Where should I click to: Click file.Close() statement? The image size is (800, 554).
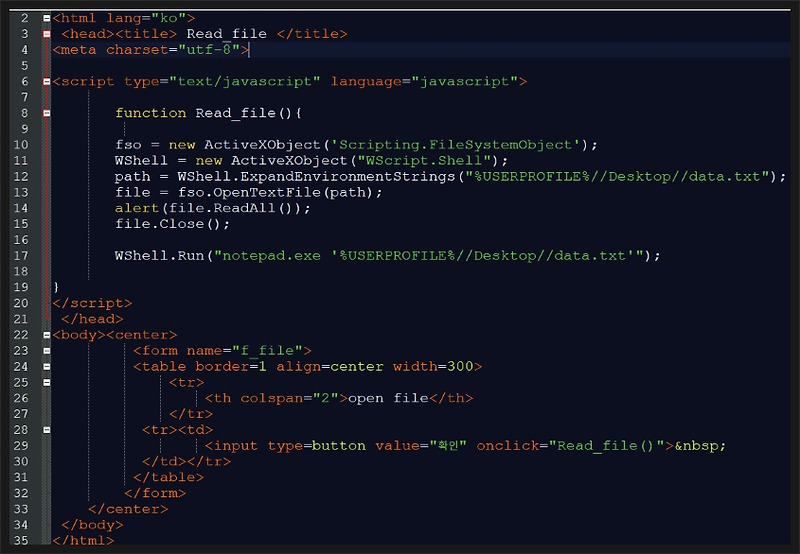(172, 224)
